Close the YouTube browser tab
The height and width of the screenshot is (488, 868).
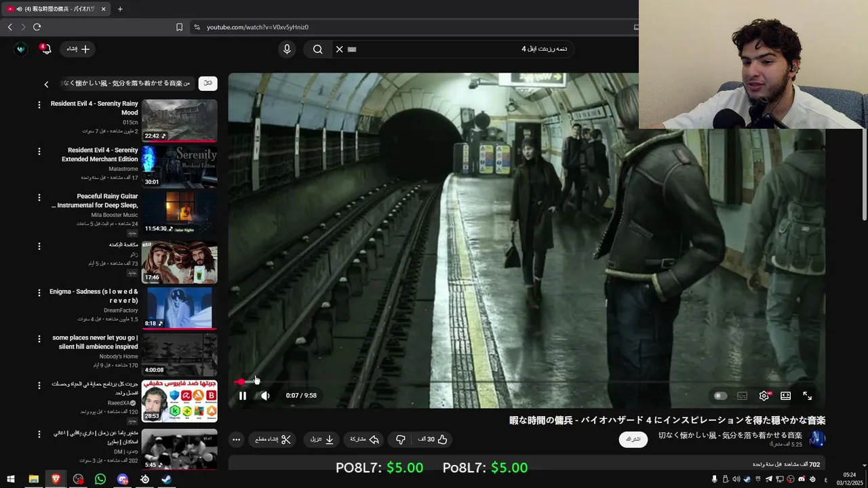[x=103, y=9]
